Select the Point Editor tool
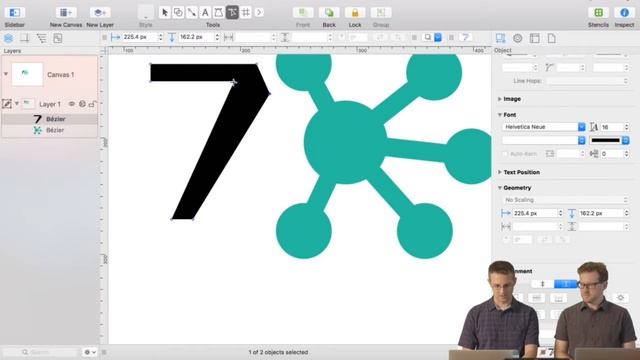This screenshot has width=640, height=360. tap(232, 13)
